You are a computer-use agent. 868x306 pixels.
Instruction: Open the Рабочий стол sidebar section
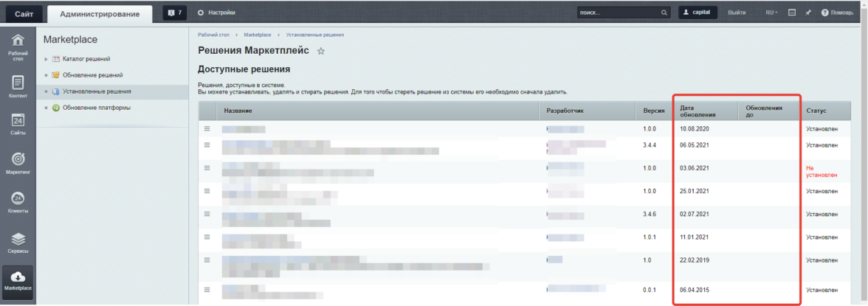(18, 48)
